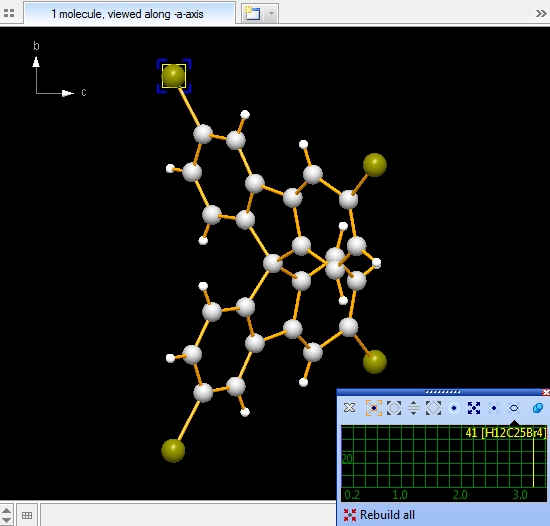Click the blue 3D molecule shape icon

tap(537, 408)
